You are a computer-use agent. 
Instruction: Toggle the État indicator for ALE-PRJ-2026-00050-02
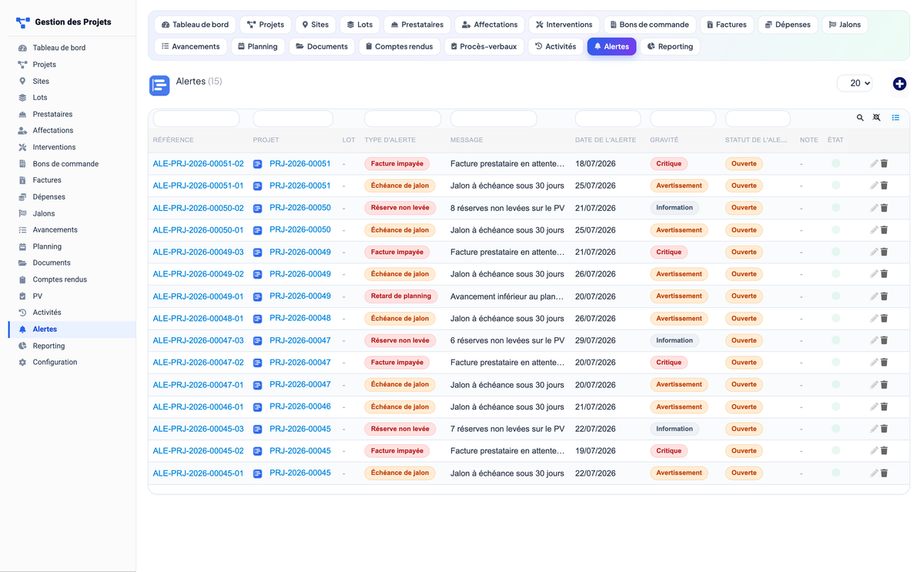[x=835, y=208]
